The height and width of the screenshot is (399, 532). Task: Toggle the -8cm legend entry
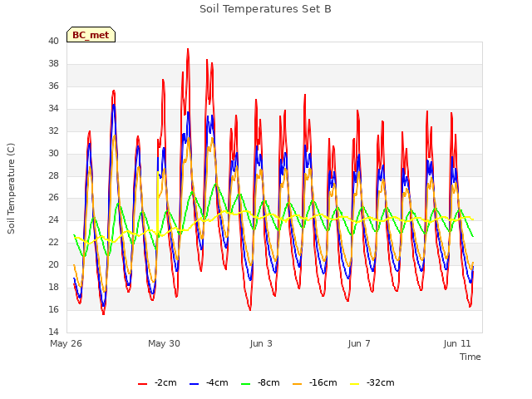tap(260, 382)
